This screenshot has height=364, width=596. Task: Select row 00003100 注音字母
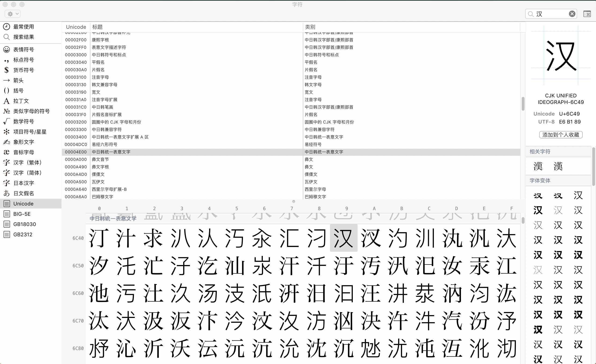291,77
